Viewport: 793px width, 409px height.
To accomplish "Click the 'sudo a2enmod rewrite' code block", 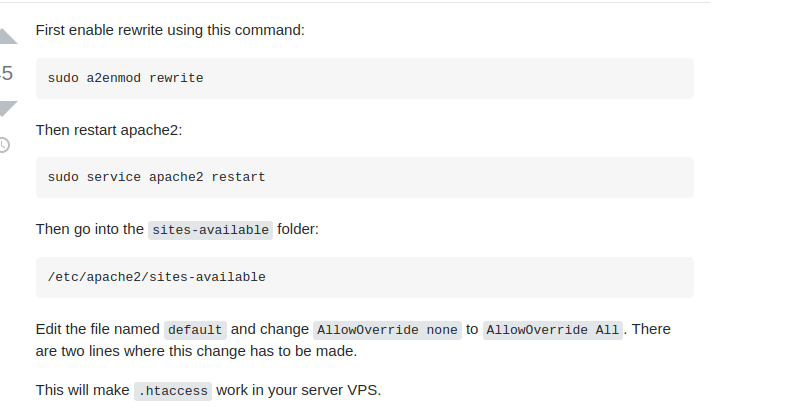I will coord(365,78).
